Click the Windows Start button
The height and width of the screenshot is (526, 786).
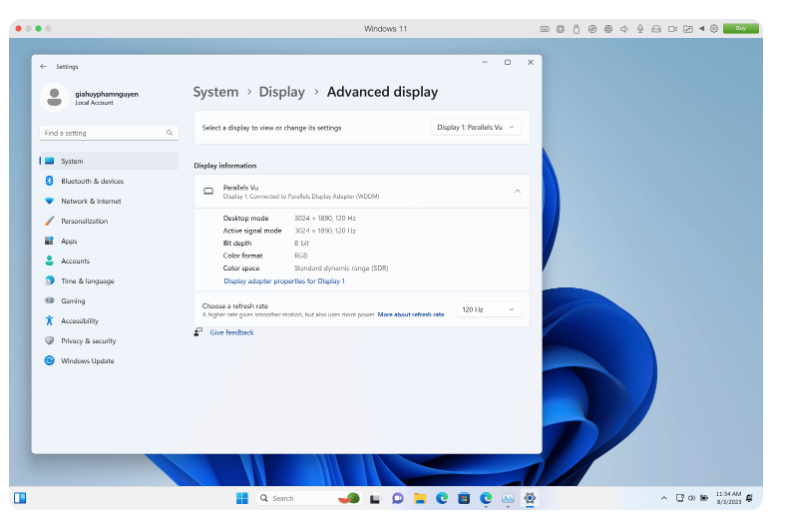point(242,498)
